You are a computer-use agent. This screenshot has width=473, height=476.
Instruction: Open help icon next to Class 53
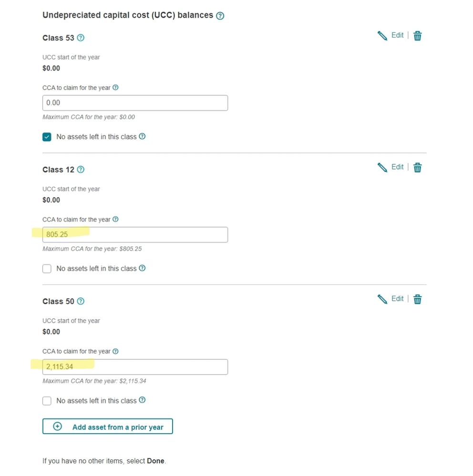click(81, 38)
